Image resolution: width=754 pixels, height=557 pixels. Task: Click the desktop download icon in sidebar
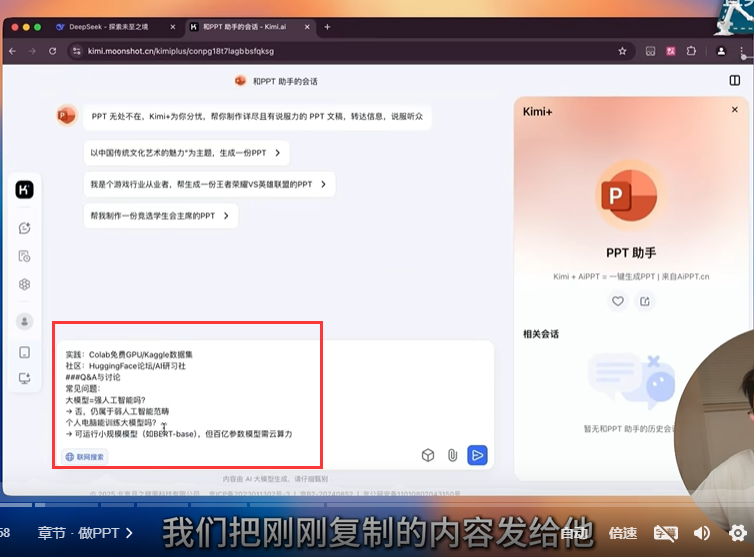coord(25,378)
